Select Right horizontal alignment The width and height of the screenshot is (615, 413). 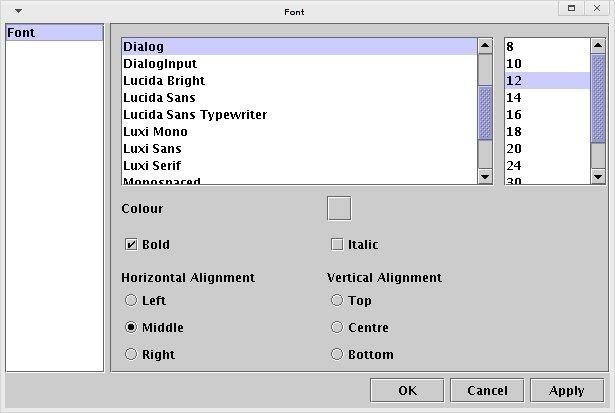pyautogui.click(x=131, y=354)
